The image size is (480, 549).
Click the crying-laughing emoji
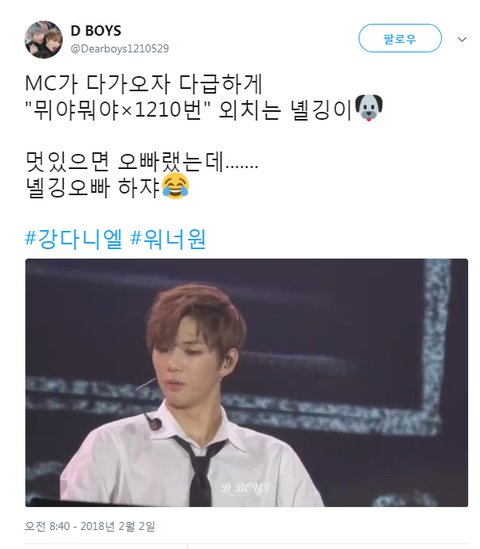pyautogui.click(x=175, y=187)
